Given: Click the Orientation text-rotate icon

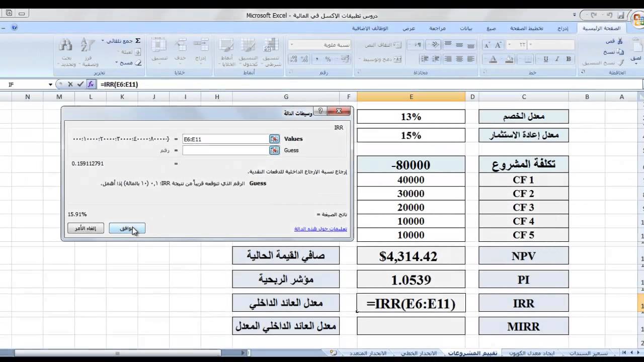Looking at the screenshot, I should (x=436, y=45).
